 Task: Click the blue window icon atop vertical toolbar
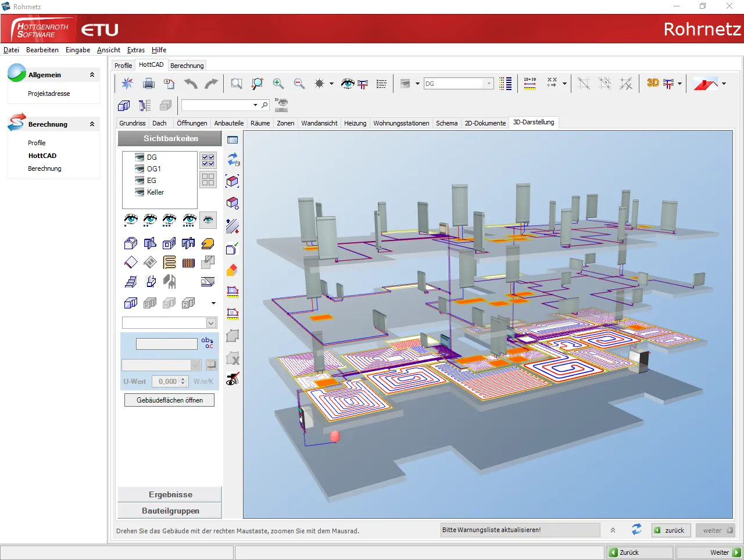click(x=233, y=139)
